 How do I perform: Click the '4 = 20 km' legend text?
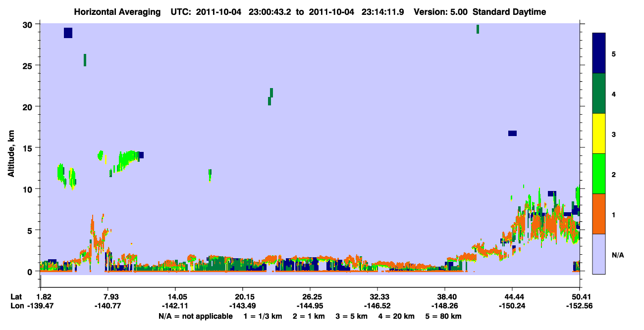coord(396,316)
